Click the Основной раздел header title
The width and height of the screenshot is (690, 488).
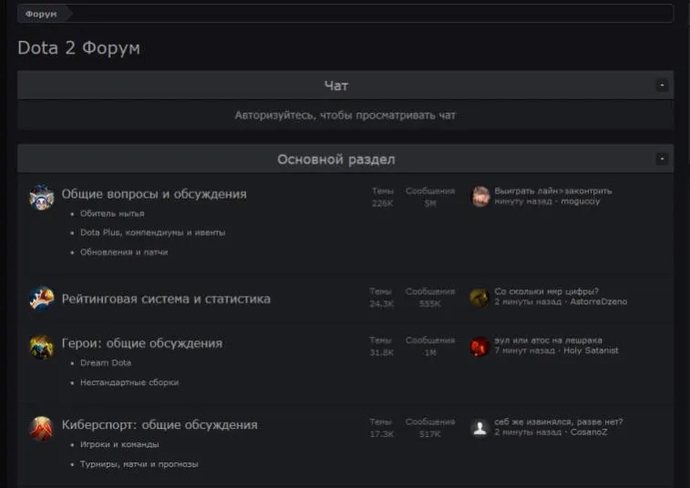(x=336, y=159)
